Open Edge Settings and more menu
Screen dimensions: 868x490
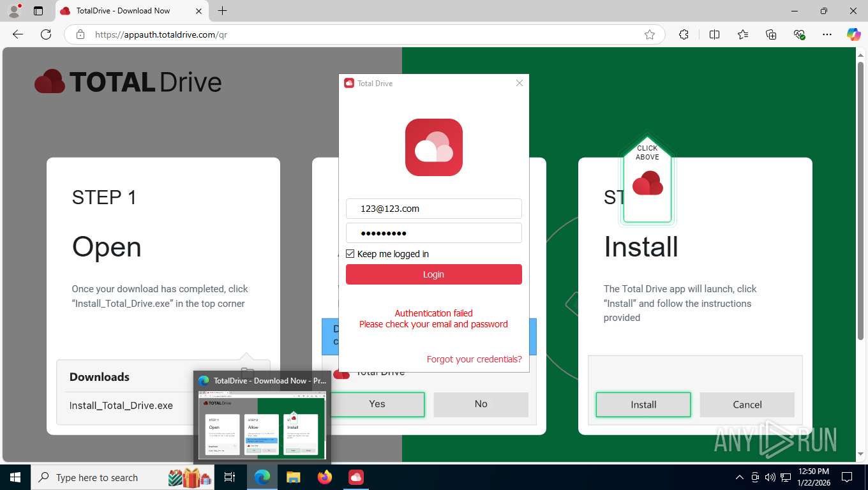pos(827,34)
